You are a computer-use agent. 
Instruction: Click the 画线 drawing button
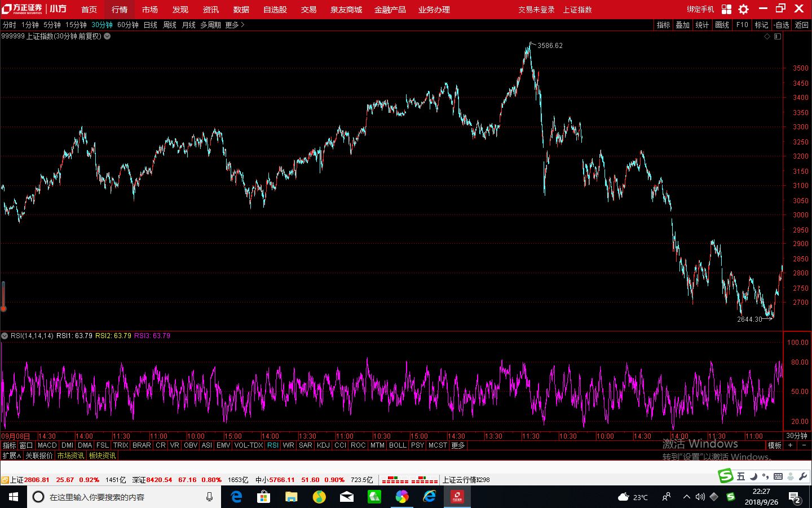[722, 25]
